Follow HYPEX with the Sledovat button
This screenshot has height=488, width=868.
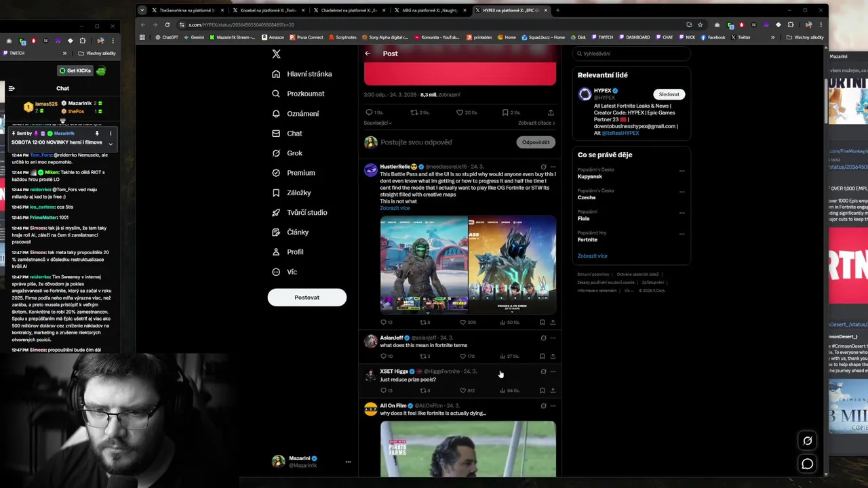click(669, 94)
